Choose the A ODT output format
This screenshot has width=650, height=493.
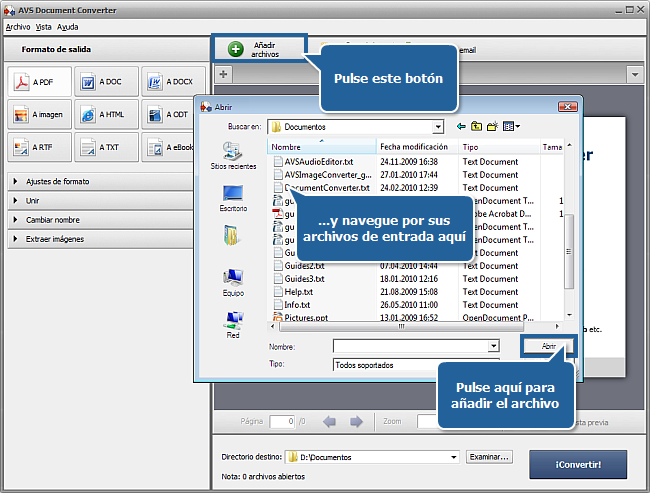(167, 114)
